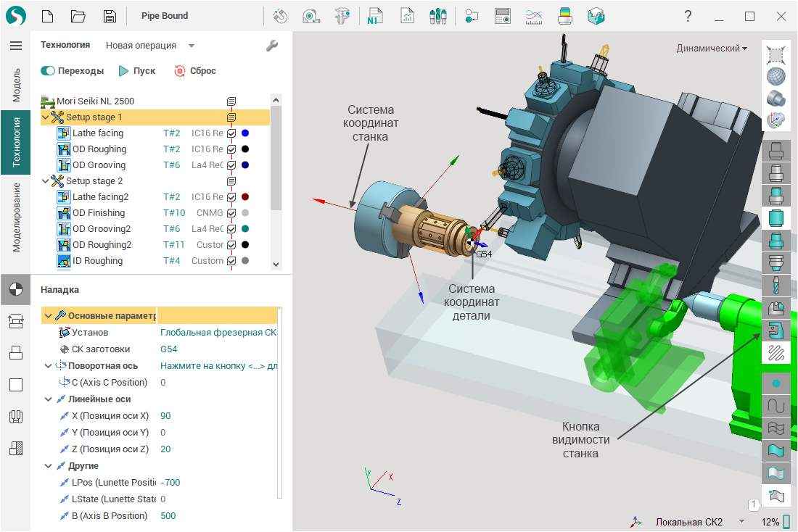This screenshot has height=532, width=798.
Task: Click zoom-to-fit icon at top of right toolbar
Action: (x=776, y=53)
